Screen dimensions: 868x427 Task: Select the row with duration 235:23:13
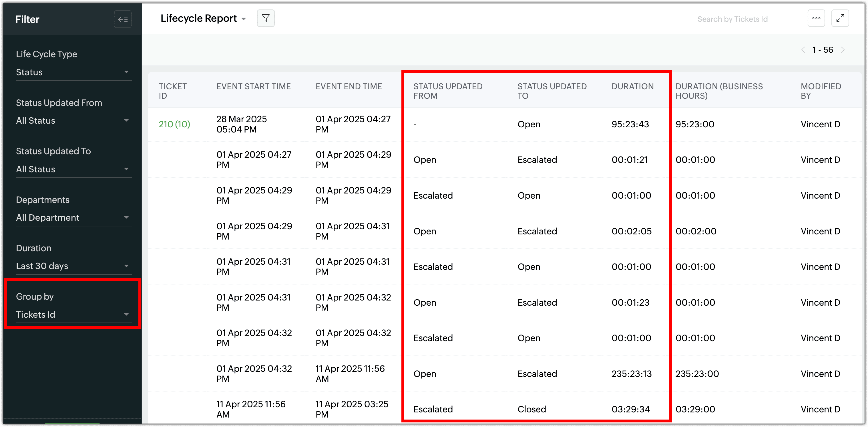pyautogui.click(x=632, y=374)
